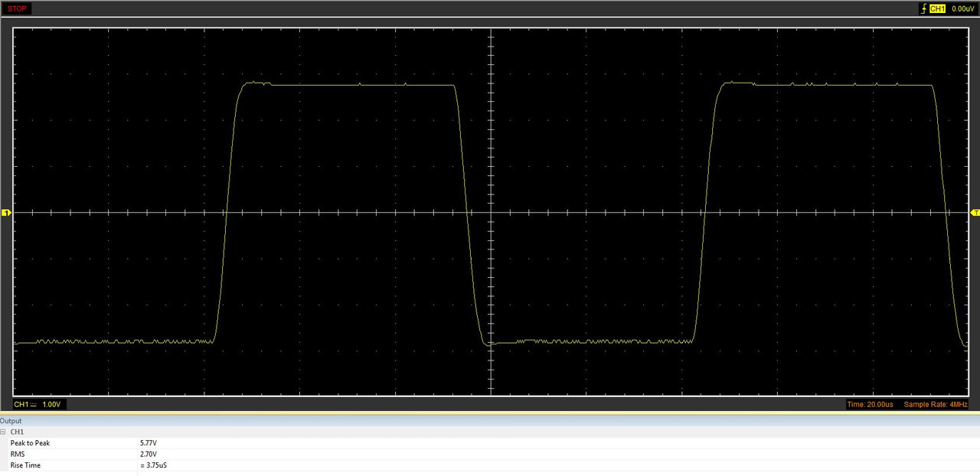Screen dimensions: 980x476
Task: Click the STOP acquisition status button
Action: (x=17, y=9)
